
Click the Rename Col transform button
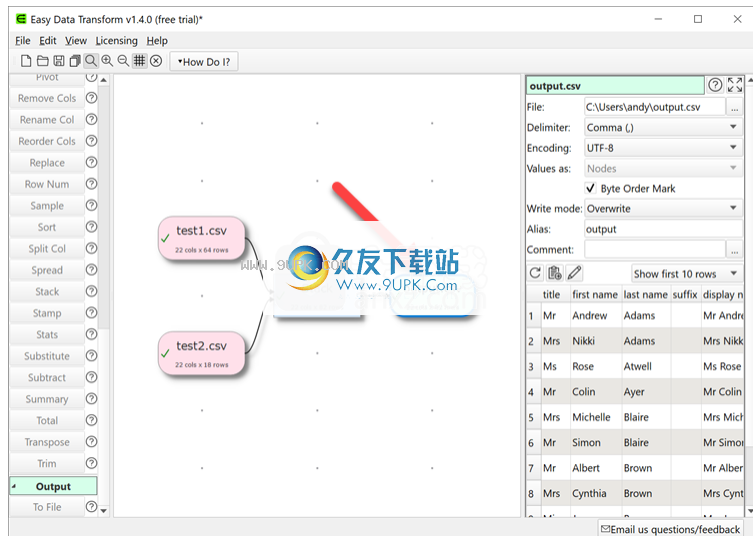point(47,120)
